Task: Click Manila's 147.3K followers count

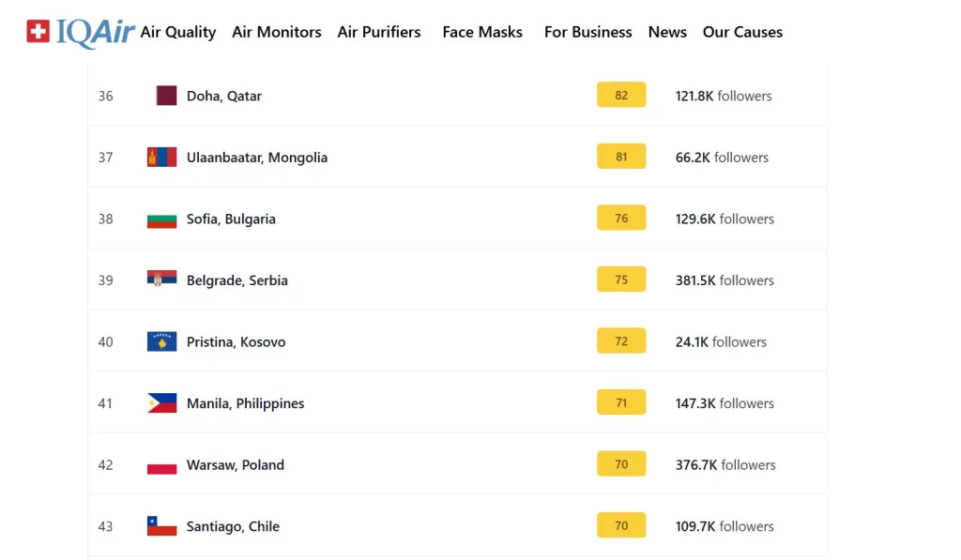Action: tap(725, 403)
